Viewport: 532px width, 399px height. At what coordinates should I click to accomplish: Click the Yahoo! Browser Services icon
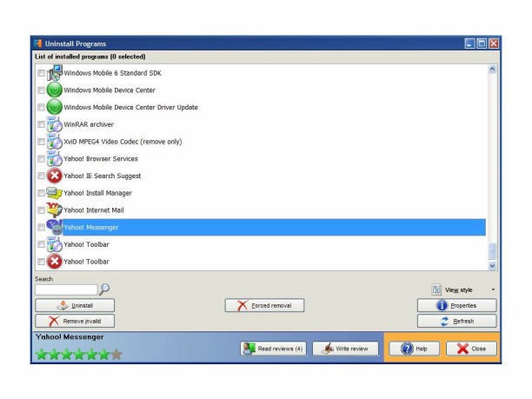[x=54, y=158]
